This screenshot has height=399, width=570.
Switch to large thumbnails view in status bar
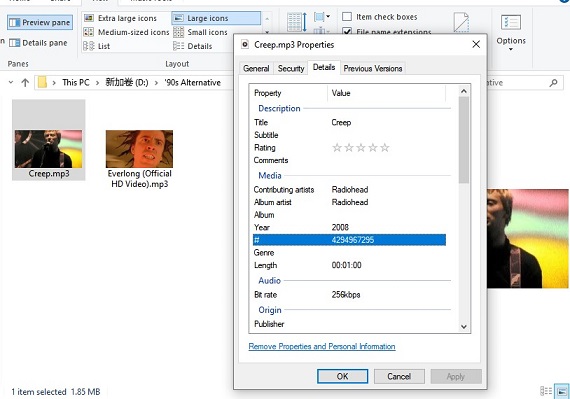(x=562, y=391)
